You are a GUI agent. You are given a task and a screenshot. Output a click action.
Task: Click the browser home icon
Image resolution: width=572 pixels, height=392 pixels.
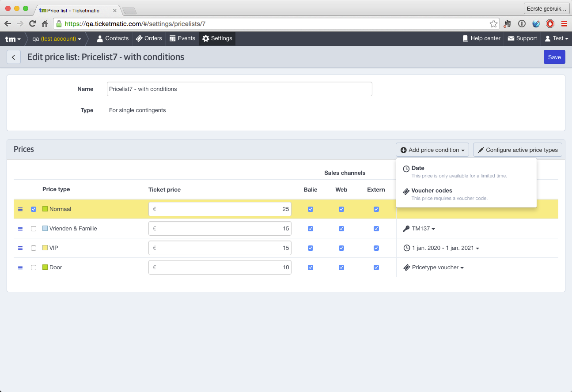45,24
